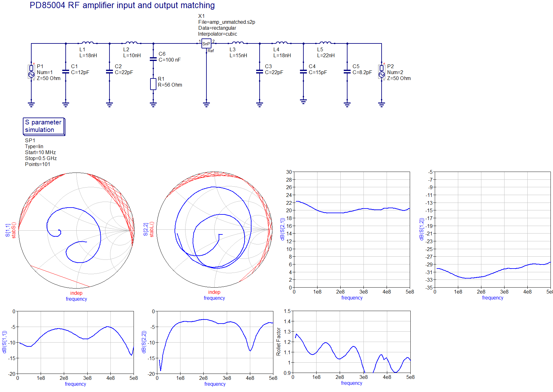This screenshot has width=553, height=392.
Task: Select capacitor C6 symbol
Action: coord(153,59)
